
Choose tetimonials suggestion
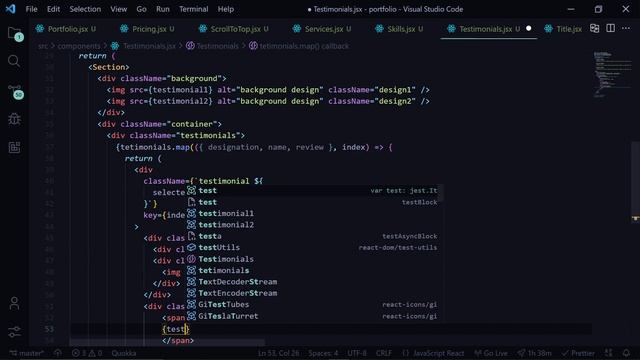[312, 270]
